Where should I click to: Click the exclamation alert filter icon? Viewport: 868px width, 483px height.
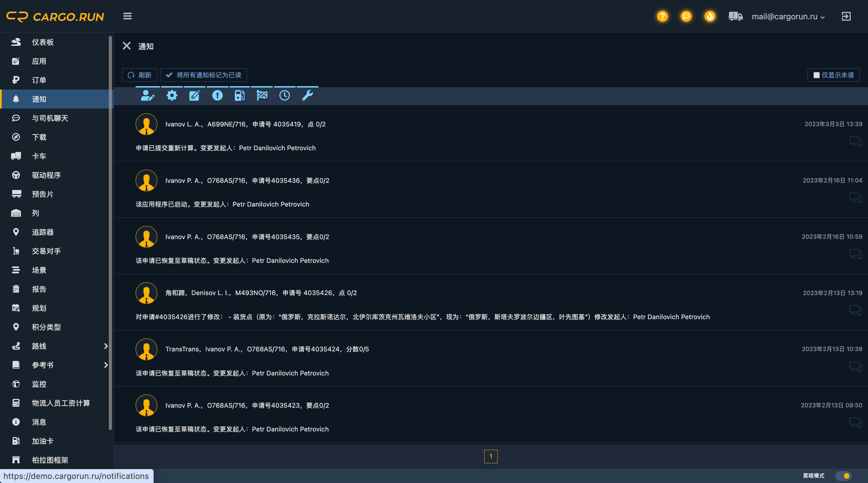pyautogui.click(x=217, y=96)
